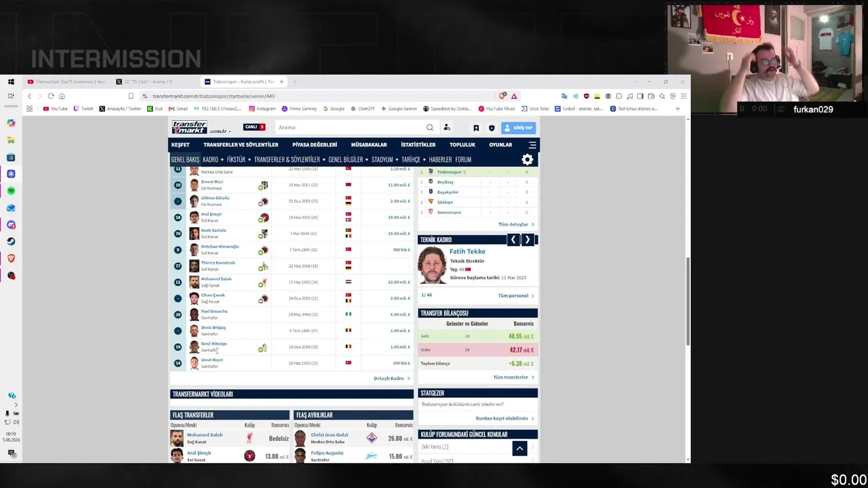Go back using the browser back arrow
The width and height of the screenshot is (868, 488).
pyautogui.click(x=29, y=96)
